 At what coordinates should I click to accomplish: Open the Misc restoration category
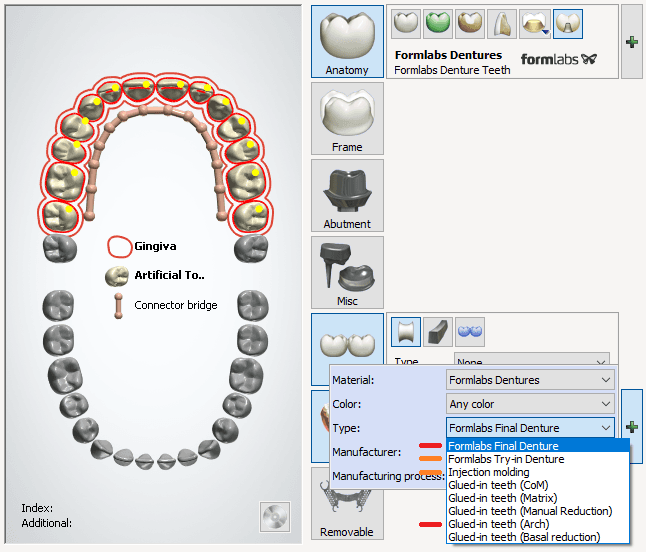[x=347, y=273]
